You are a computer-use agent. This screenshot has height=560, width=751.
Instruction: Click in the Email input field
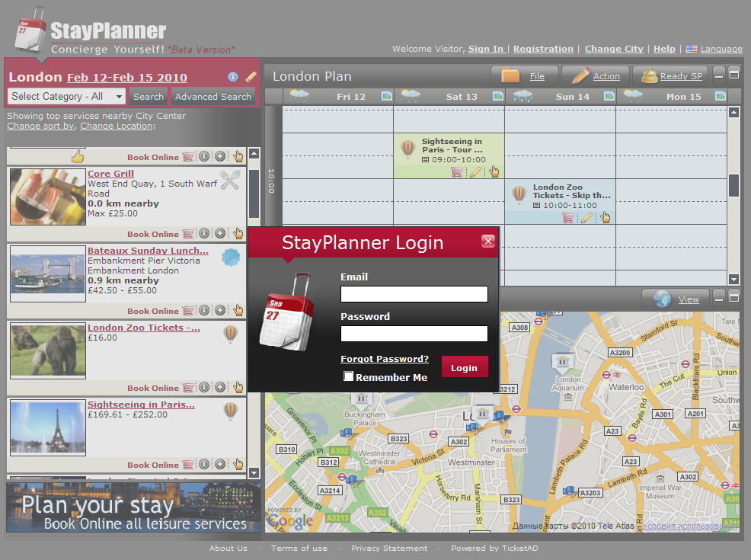click(414, 294)
